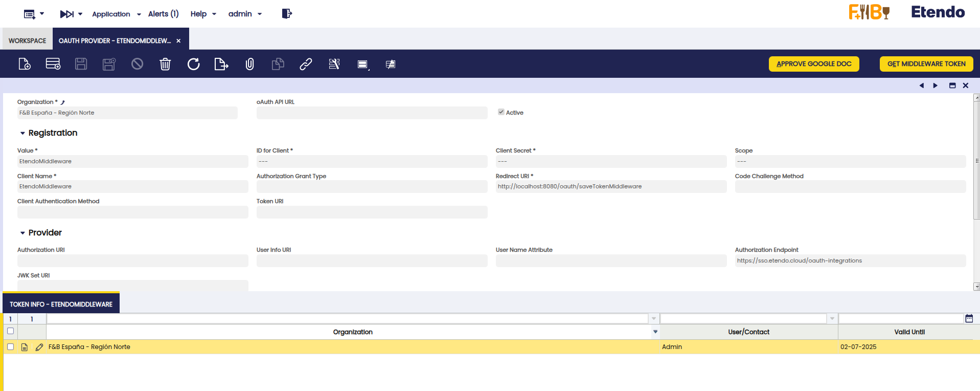The width and height of the screenshot is (980, 391).
Task: Log out using the exit icon
Action: [287, 14]
